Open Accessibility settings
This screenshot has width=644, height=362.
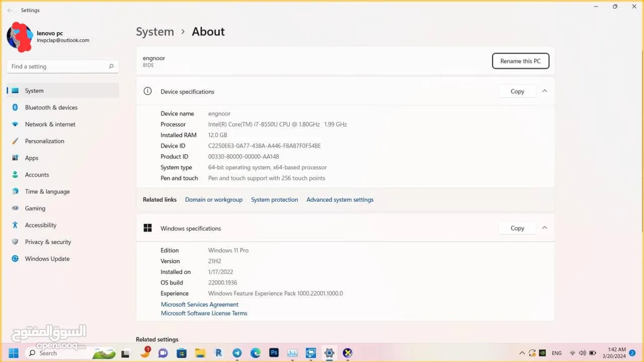point(63,225)
